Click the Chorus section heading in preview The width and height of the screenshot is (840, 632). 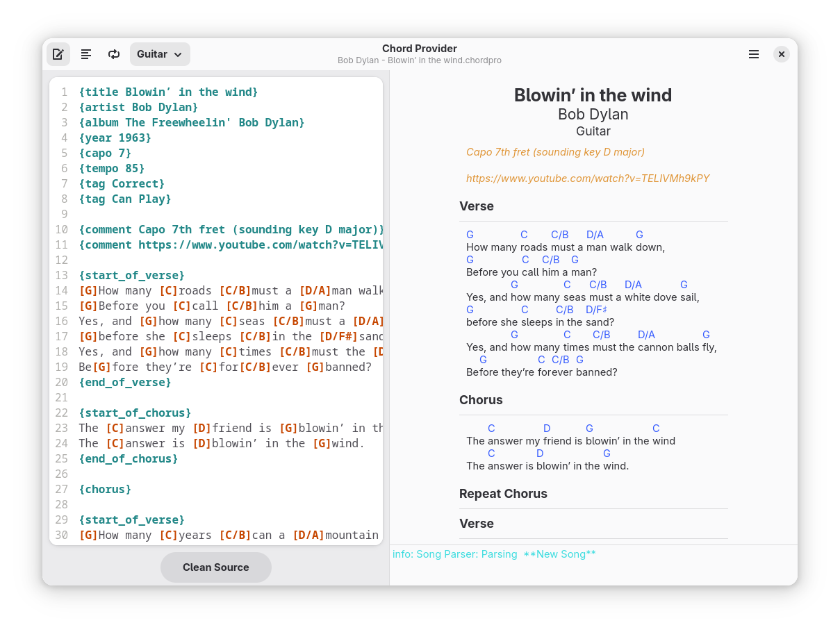tap(481, 400)
